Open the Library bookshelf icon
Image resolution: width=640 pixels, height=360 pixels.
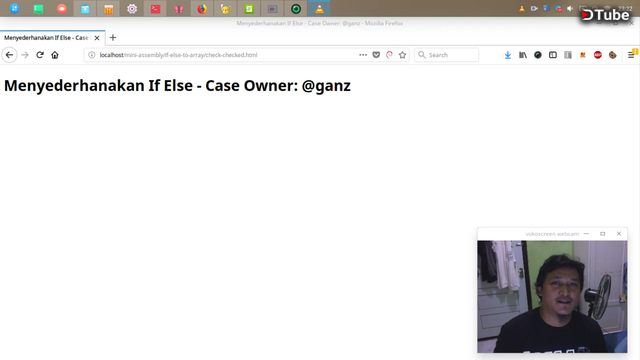(x=523, y=55)
